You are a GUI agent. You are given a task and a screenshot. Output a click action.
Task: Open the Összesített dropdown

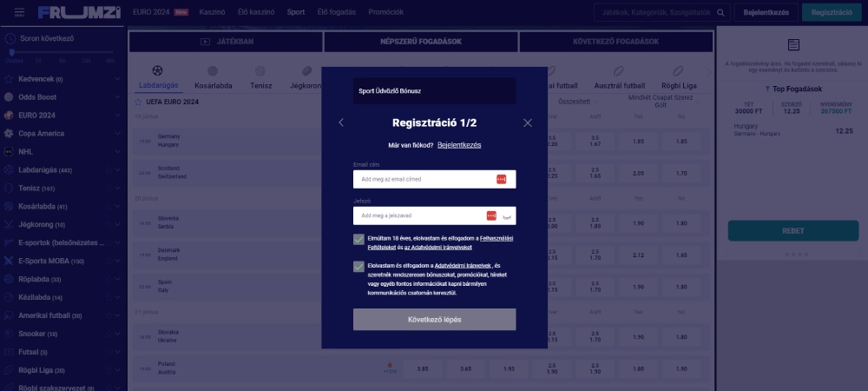(x=577, y=102)
